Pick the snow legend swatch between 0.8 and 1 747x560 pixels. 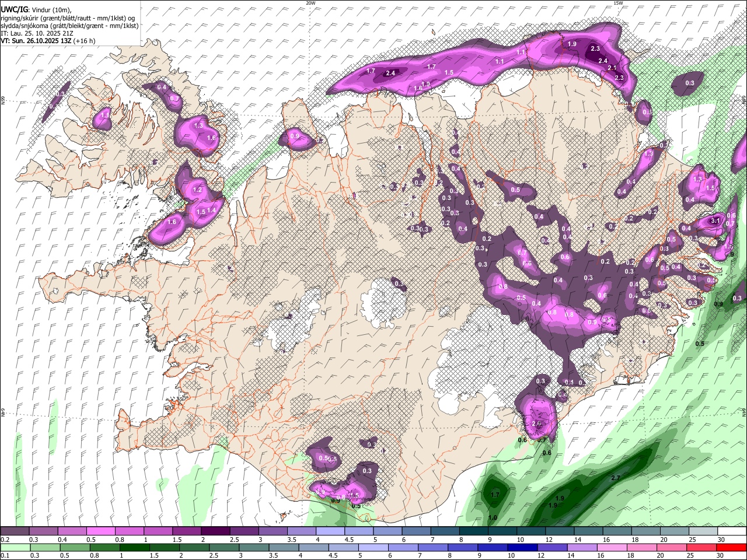tap(130, 531)
